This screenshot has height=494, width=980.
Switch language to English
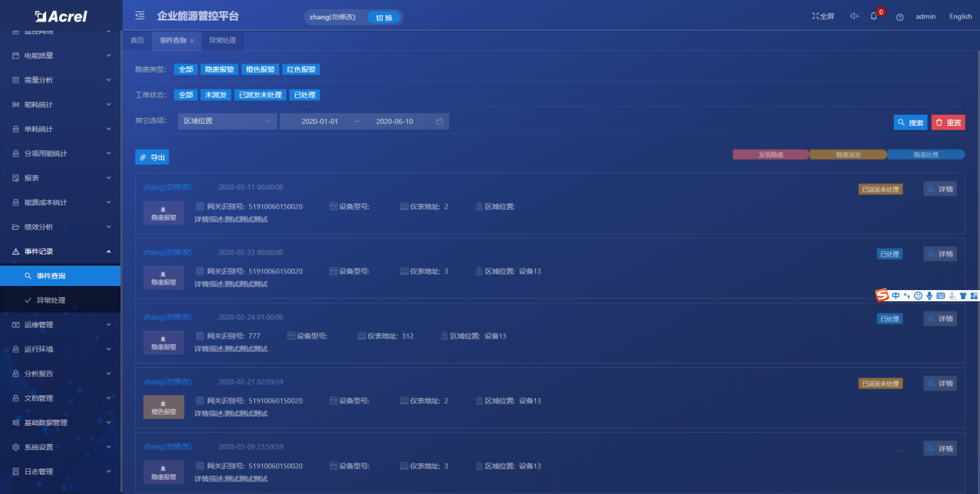click(x=961, y=17)
